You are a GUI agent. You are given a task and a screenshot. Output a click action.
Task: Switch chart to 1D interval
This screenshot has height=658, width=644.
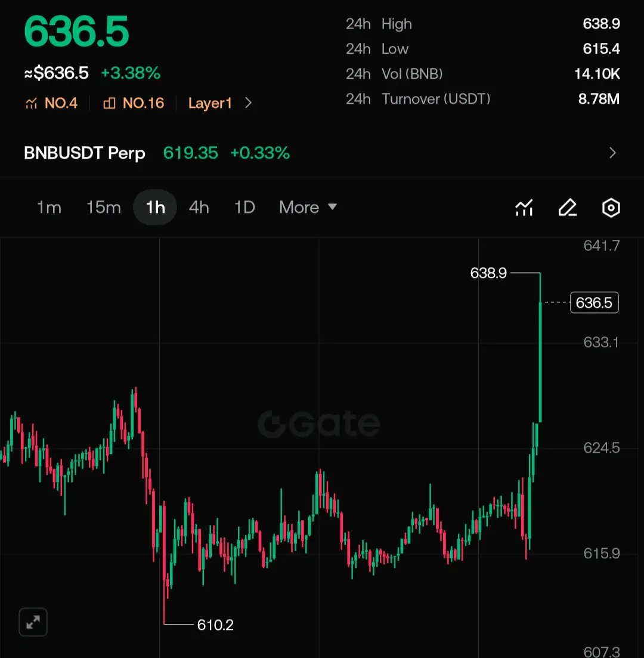(x=244, y=208)
